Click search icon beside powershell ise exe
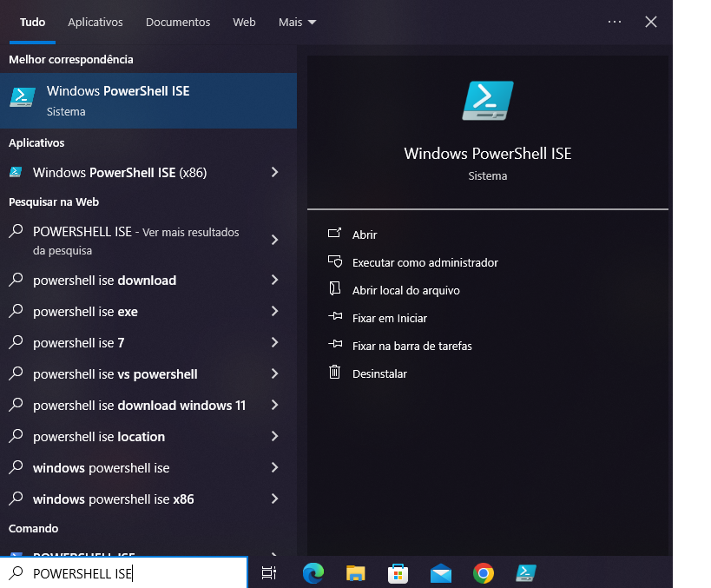This screenshot has width=711, height=588. coord(16,311)
